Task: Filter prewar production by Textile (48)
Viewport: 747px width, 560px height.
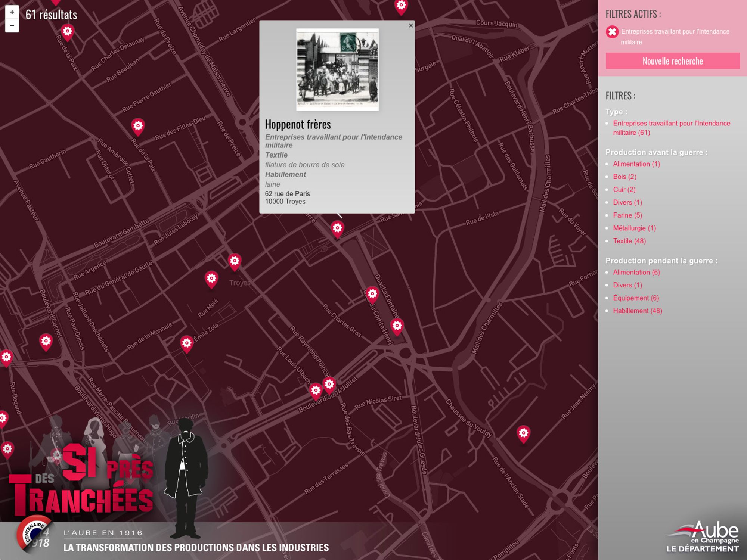Action: pyautogui.click(x=629, y=241)
